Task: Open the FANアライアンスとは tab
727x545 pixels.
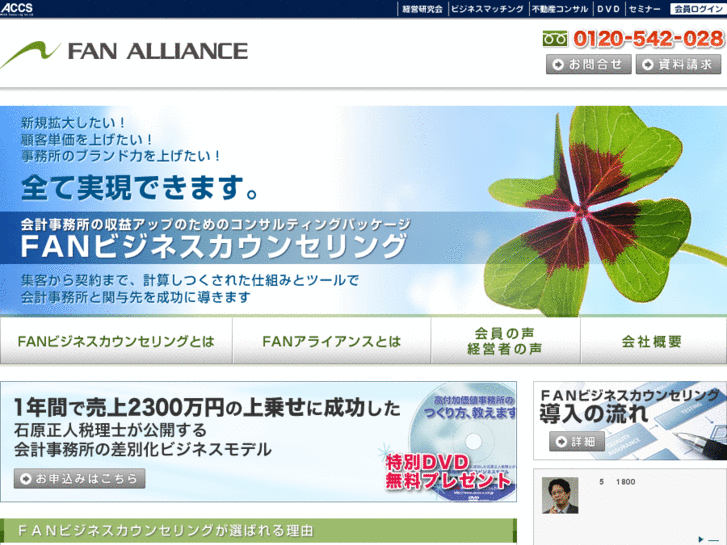Action: tap(332, 341)
